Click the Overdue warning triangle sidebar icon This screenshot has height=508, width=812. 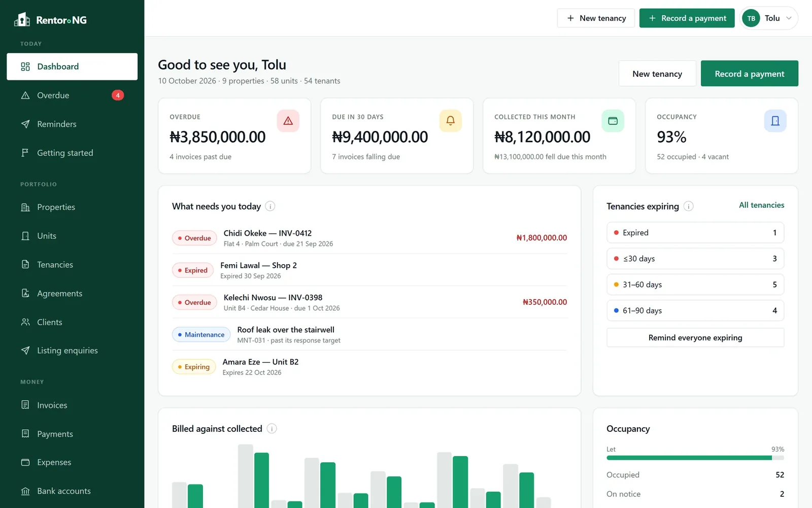pyautogui.click(x=25, y=96)
